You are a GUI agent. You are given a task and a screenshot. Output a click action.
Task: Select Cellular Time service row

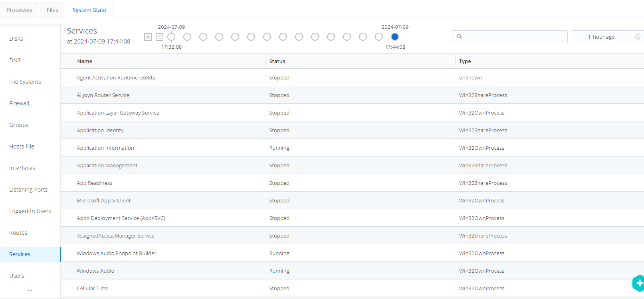coord(352,288)
